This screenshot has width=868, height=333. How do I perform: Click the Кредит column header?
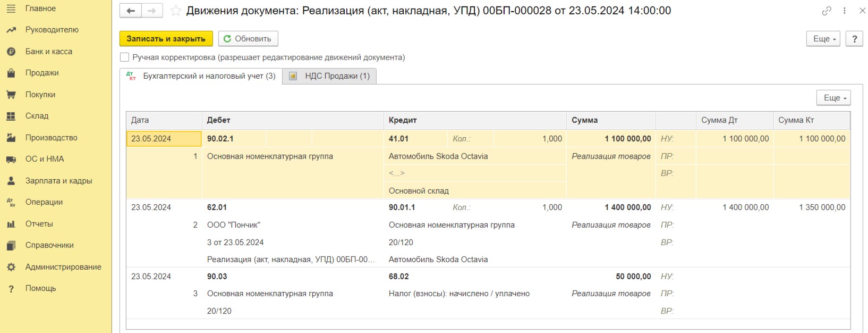pos(475,120)
